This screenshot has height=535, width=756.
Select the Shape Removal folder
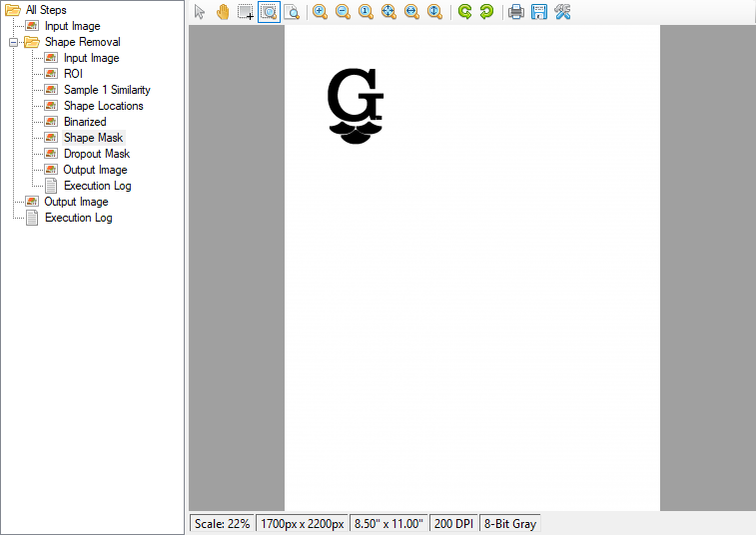[83, 42]
